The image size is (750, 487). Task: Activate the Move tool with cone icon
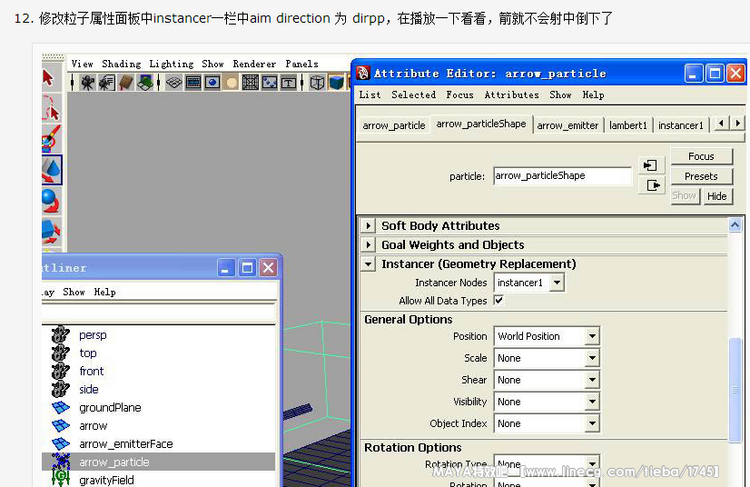point(52,170)
